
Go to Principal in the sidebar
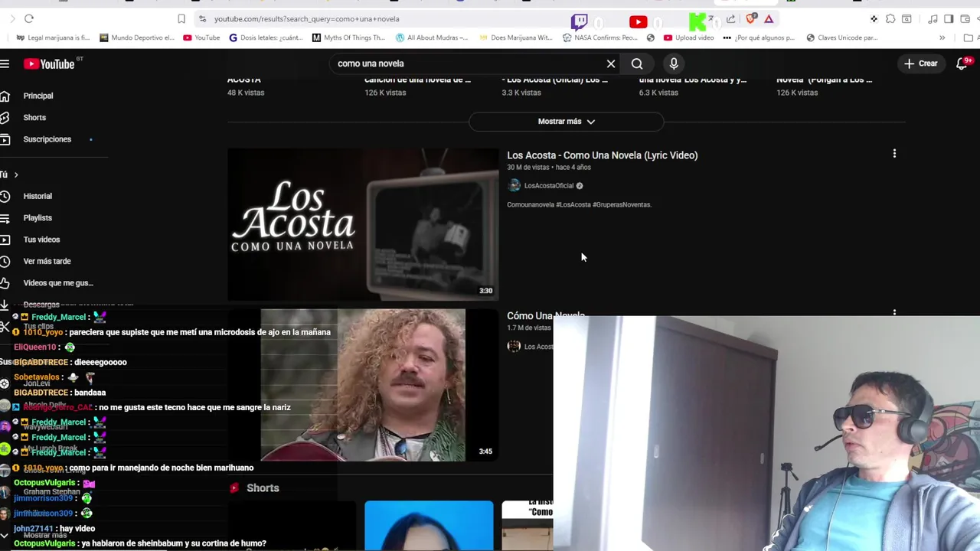pos(38,96)
